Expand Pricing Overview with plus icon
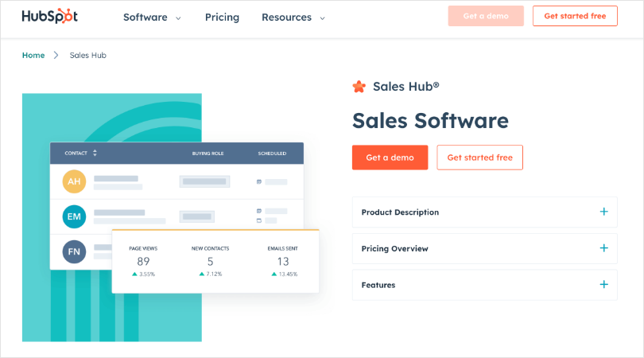This screenshot has width=644, height=358. pyautogui.click(x=603, y=248)
